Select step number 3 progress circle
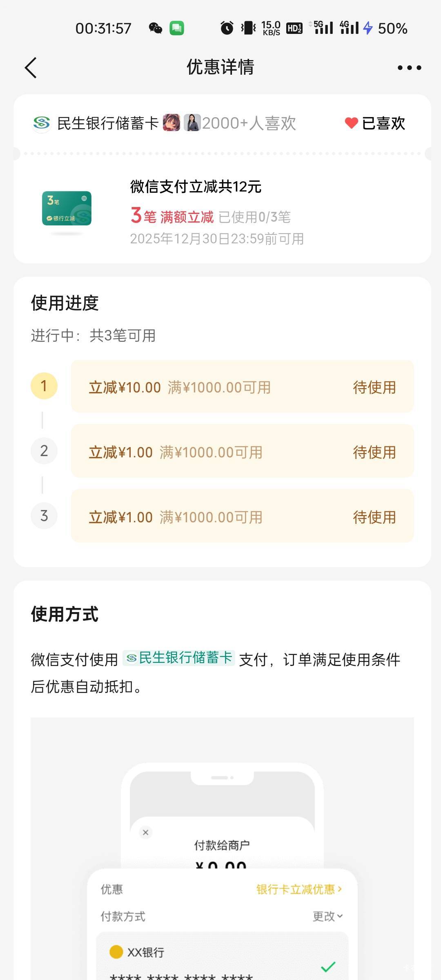The height and width of the screenshot is (980, 441). pyautogui.click(x=44, y=516)
